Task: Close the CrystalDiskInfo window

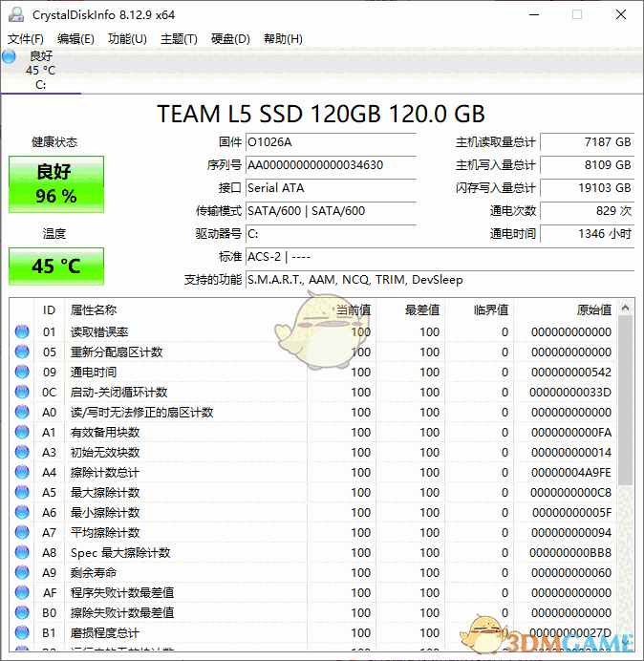Action: [621, 14]
